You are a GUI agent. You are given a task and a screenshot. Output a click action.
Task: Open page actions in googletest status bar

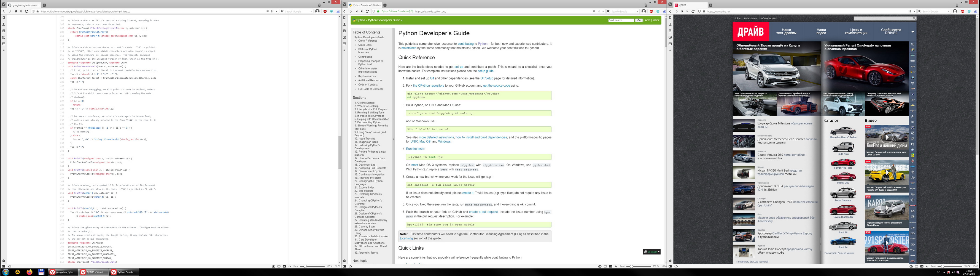pyautogui.click(x=290, y=266)
